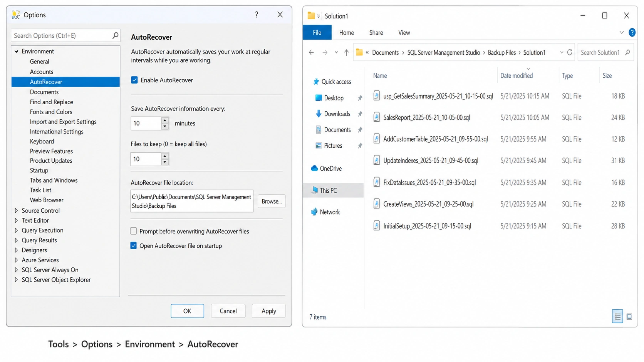The image size is (644, 362).
Task: Click the Options dialog help question mark
Action: click(257, 15)
